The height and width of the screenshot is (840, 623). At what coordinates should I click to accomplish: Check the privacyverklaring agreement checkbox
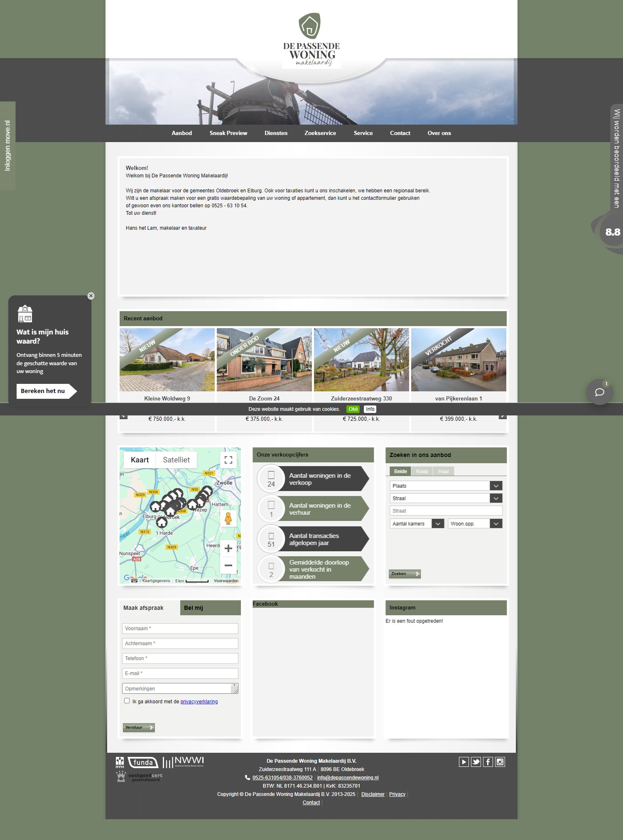(x=127, y=701)
